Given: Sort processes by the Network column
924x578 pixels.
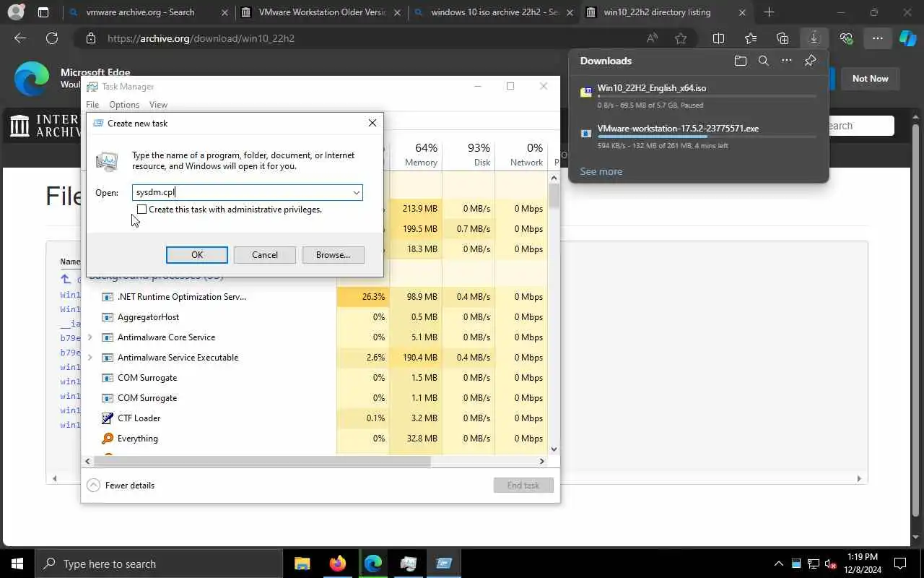Looking at the screenshot, I should click(x=521, y=155).
